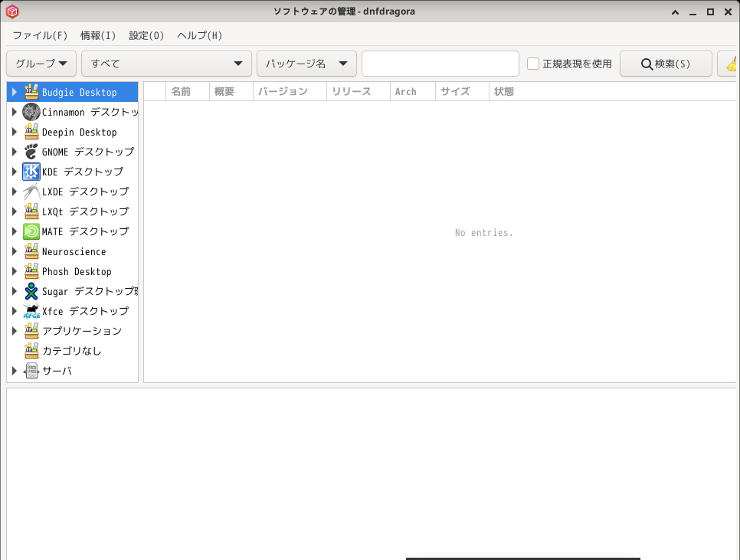Select the Neuroscience group label
The height and width of the screenshot is (560, 740).
[x=74, y=252]
